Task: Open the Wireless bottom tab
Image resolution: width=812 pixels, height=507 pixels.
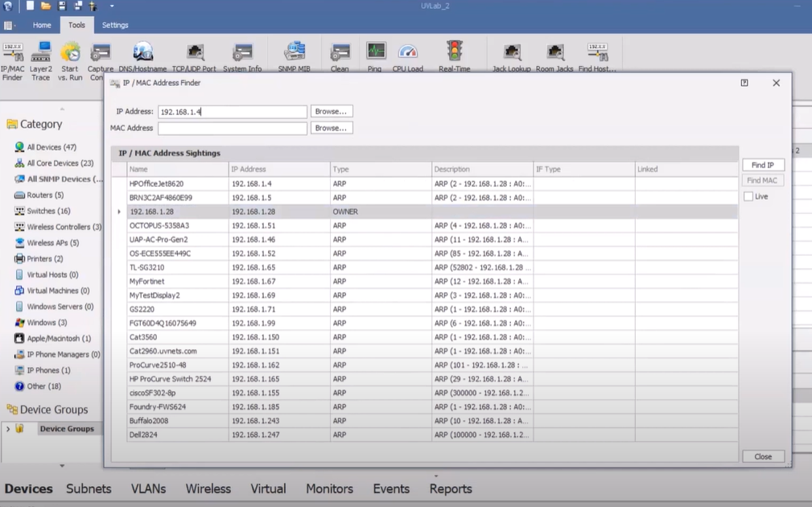Action: (208, 488)
